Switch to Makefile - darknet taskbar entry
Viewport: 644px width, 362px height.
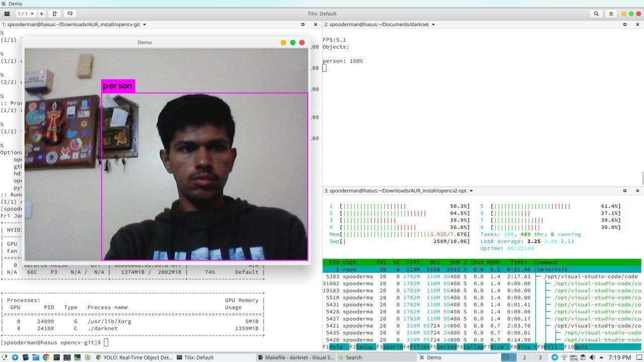(295, 357)
